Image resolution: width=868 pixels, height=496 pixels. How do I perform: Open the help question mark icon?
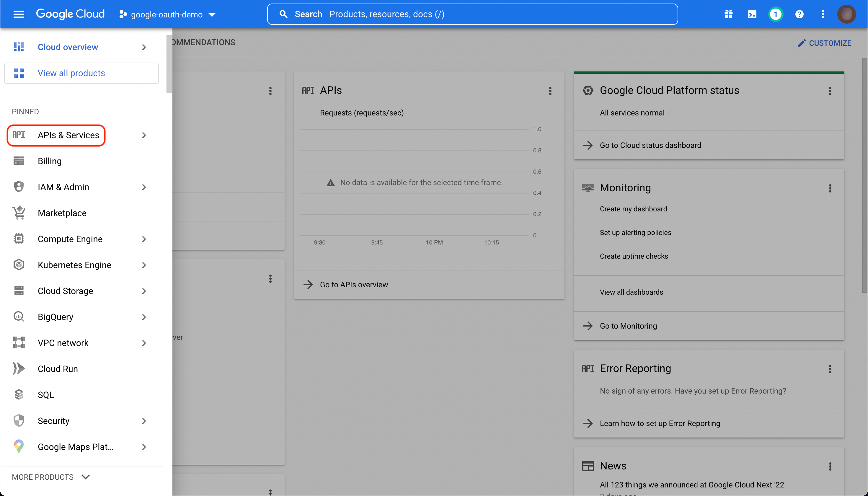800,14
